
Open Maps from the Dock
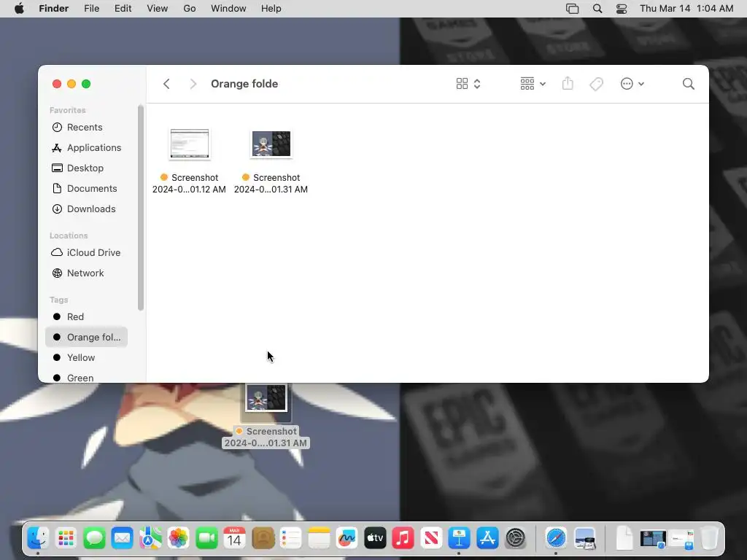tap(150, 539)
